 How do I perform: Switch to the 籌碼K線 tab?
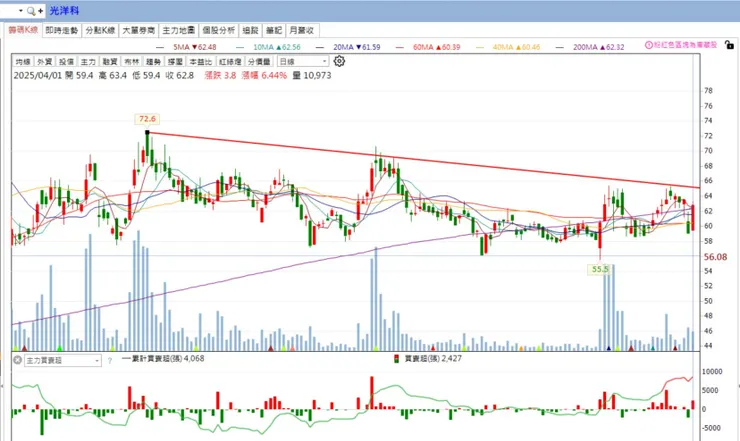point(23,30)
